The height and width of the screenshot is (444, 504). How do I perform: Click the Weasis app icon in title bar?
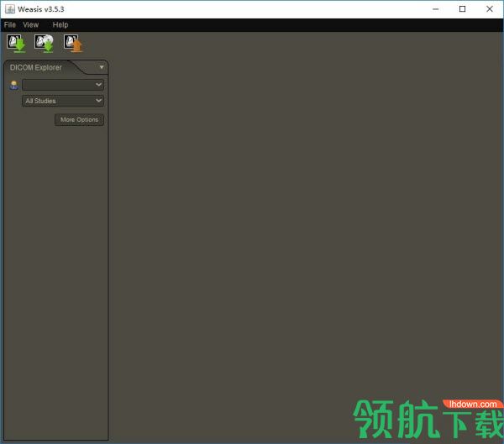[x=9, y=9]
